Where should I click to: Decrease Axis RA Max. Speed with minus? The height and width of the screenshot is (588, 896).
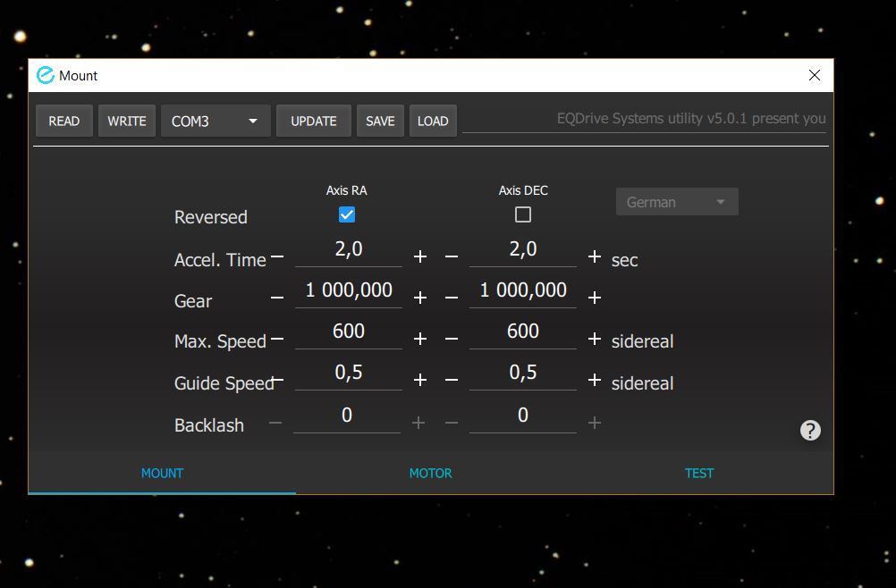click(x=277, y=339)
